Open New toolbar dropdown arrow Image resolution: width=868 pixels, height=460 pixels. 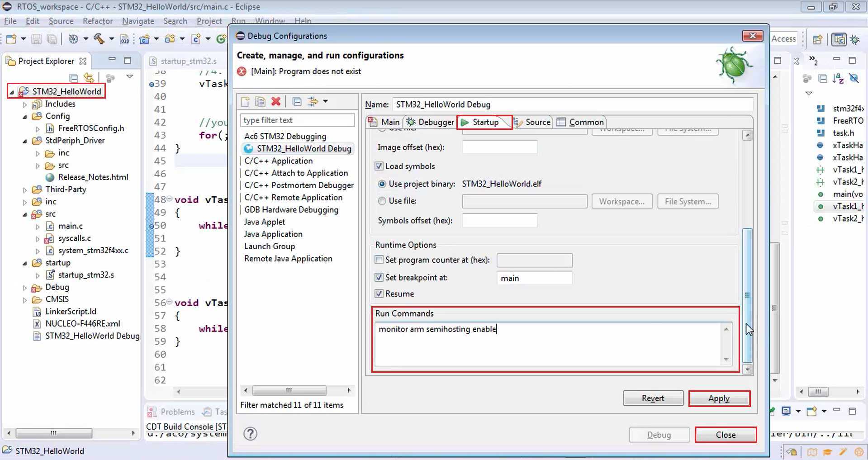click(x=23, y=39)
